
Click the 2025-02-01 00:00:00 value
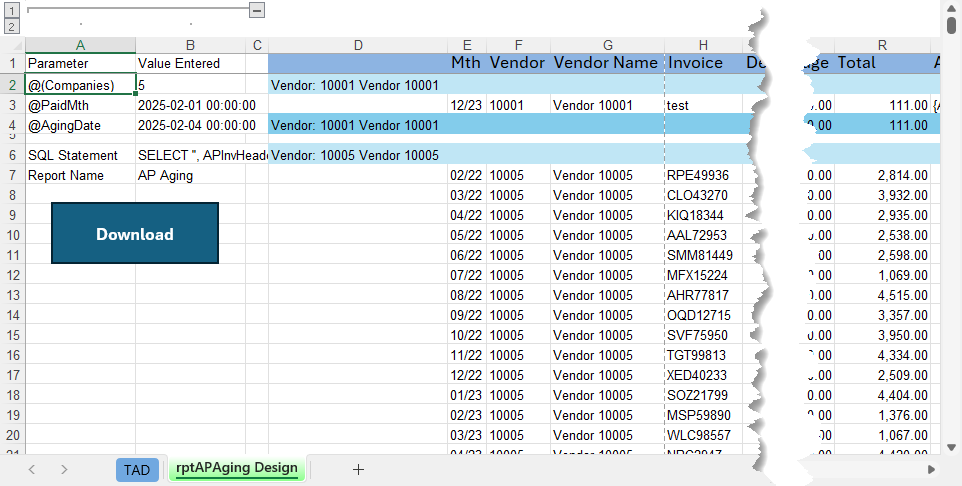tap(196, 105)
